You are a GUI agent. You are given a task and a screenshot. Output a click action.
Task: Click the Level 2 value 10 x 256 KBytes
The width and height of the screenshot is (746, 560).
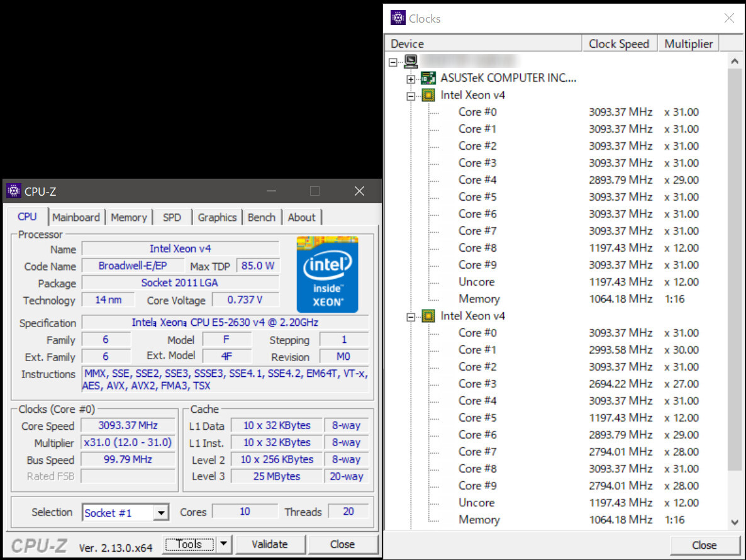tap(276, 459)
